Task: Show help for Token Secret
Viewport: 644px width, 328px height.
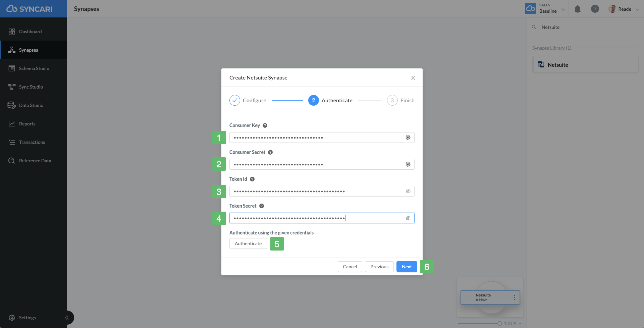Action: point(262,206)
